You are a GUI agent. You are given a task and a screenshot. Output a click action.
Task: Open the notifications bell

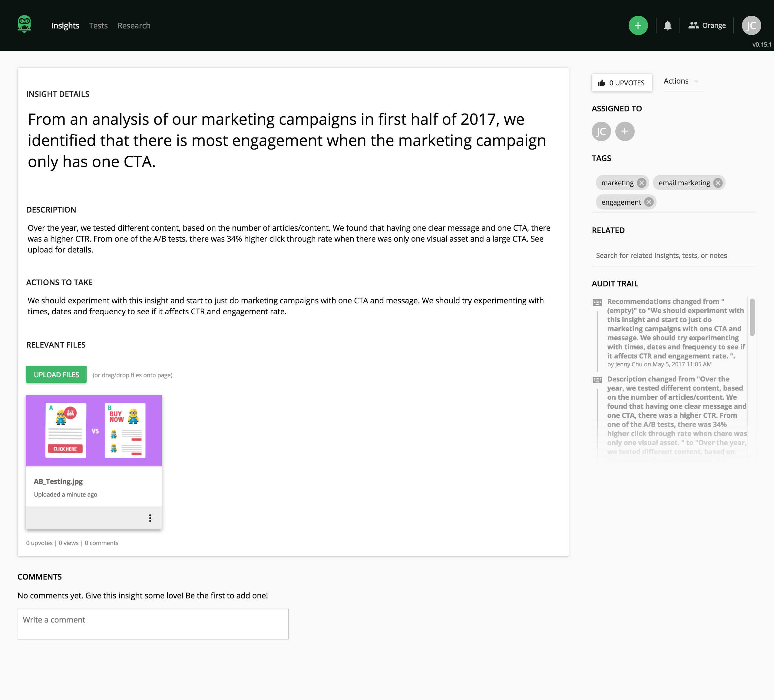[x=668, y=26]
